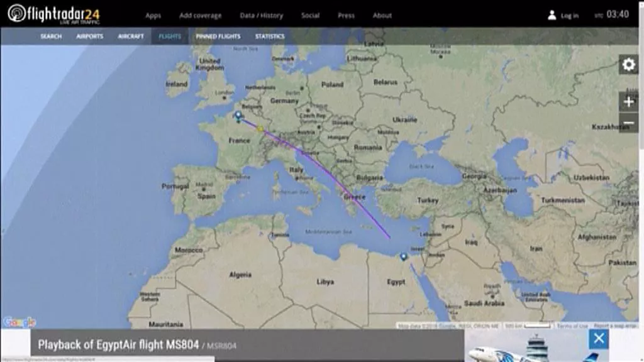This screenshot has height=362, width=644.
Task: Click the Turkmenistan country label
Action: point(563,200)
